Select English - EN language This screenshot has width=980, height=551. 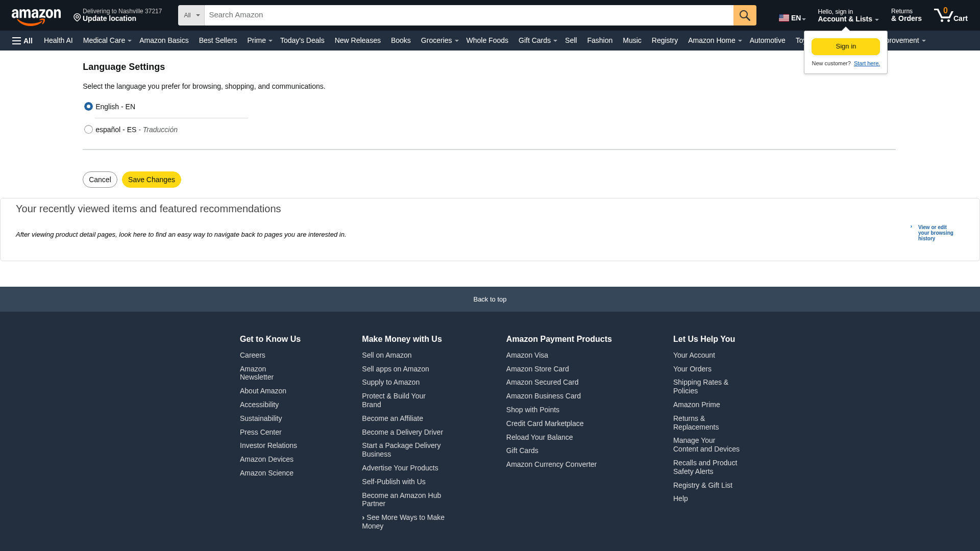[x=88, y=106]
